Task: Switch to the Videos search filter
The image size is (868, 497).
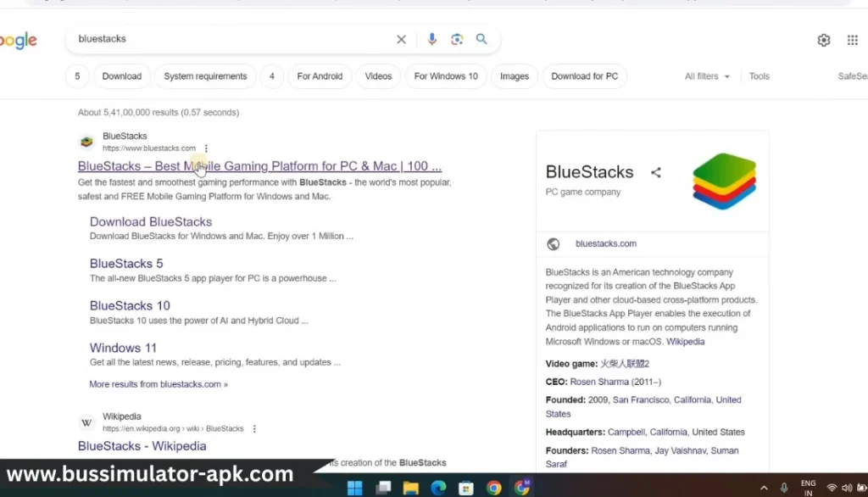Action: click(x=378, y=75)
